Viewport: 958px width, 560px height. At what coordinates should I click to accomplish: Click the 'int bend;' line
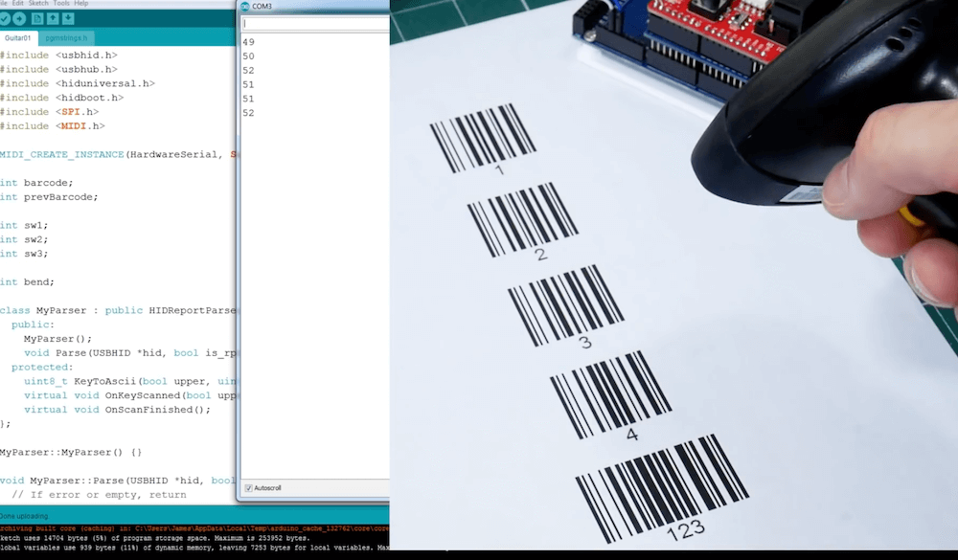[28, 282]
